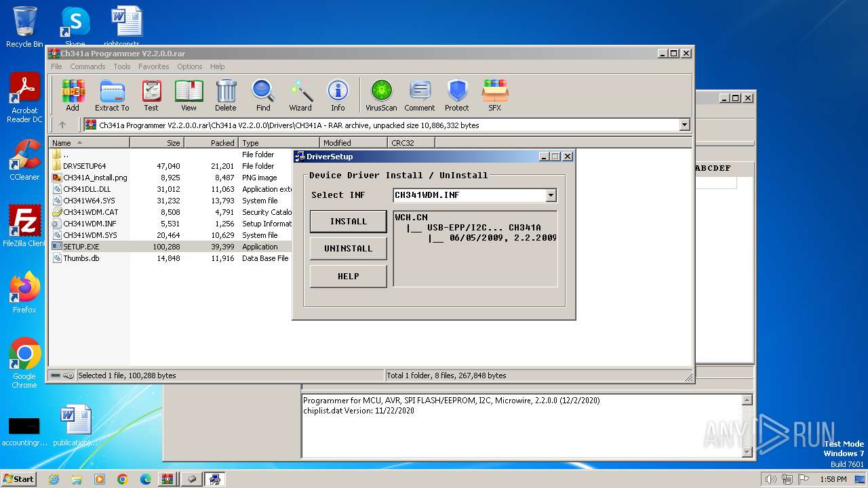Viewport: 868px width, 488px height.
Task: Open FileZilla Client desktop shortcut
Action: 24,226
